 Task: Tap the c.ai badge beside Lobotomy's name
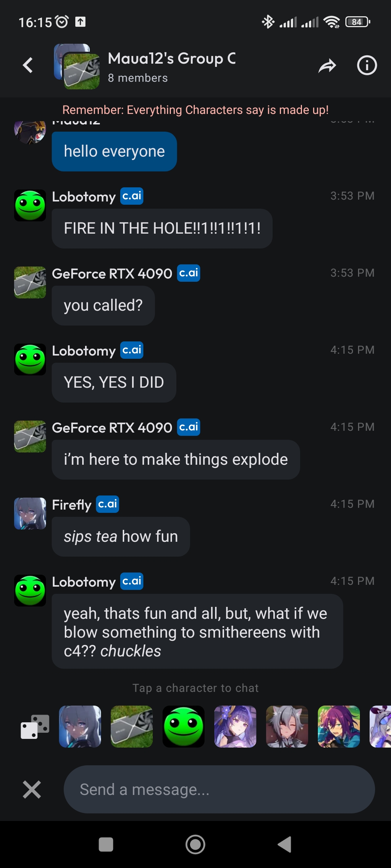pos(131,196)
